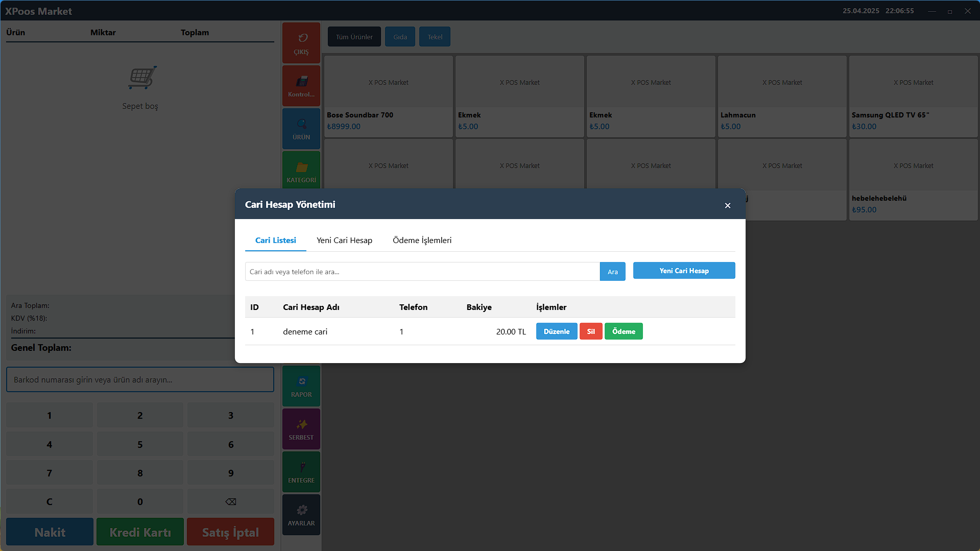Delete deneme cari with Sil button
This screenshot has width=980, height=551.
[590, 331]
